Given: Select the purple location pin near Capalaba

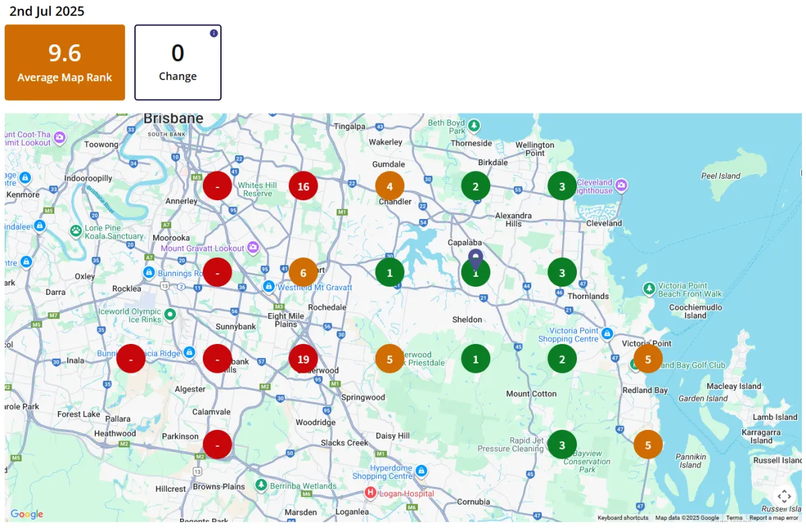Looking at the screenshot, I should 476,259.
